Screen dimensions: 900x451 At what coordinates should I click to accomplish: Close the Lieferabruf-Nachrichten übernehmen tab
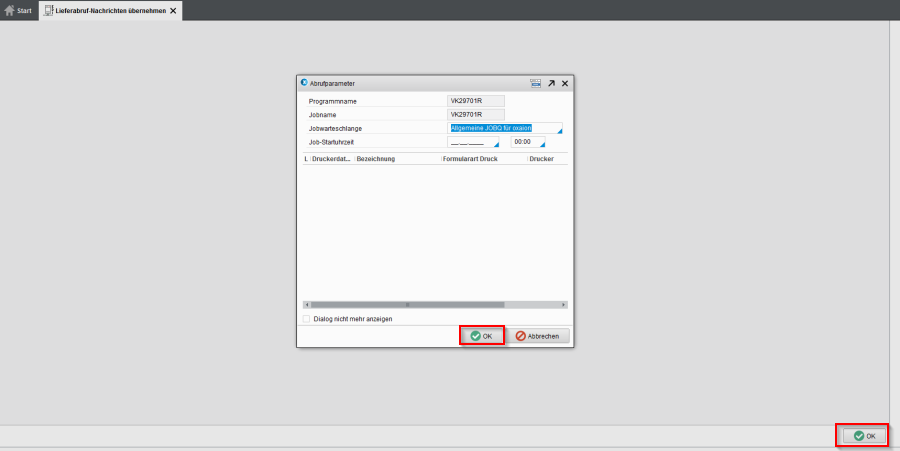tap(173, 10)
